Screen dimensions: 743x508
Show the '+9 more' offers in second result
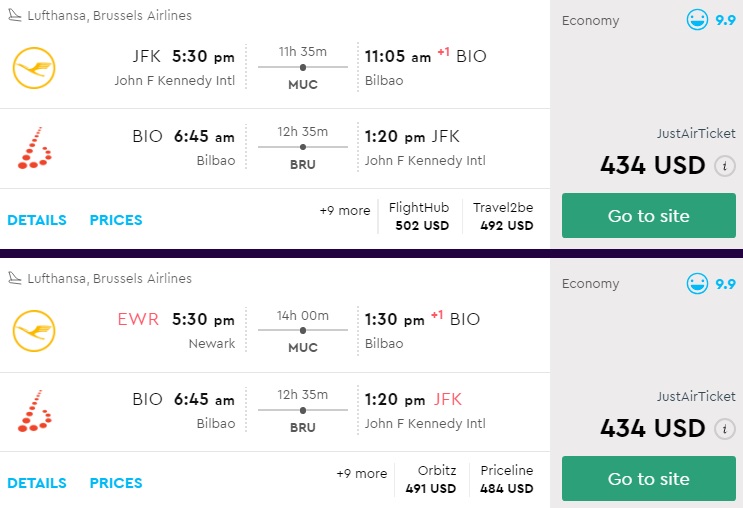tap(361, 474)
